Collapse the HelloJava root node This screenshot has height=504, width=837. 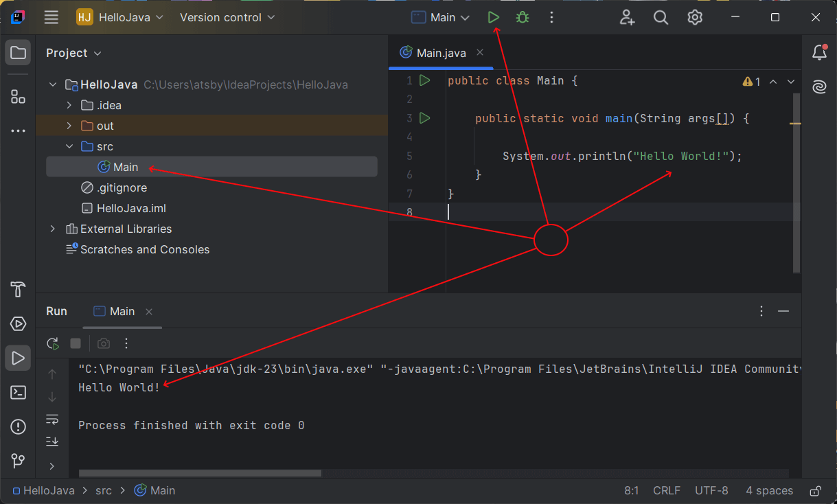(53, 85)
